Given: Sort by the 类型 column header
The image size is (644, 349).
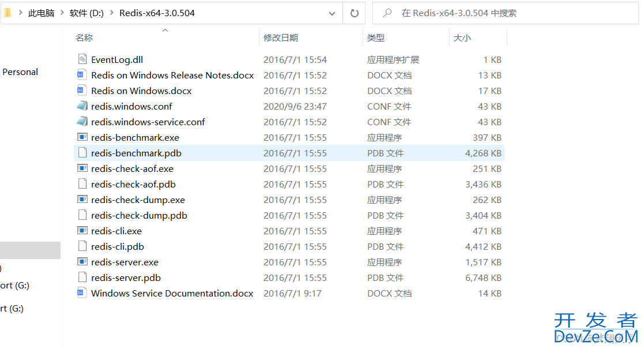Looking at the screenshot, I should tap(376, 38).
